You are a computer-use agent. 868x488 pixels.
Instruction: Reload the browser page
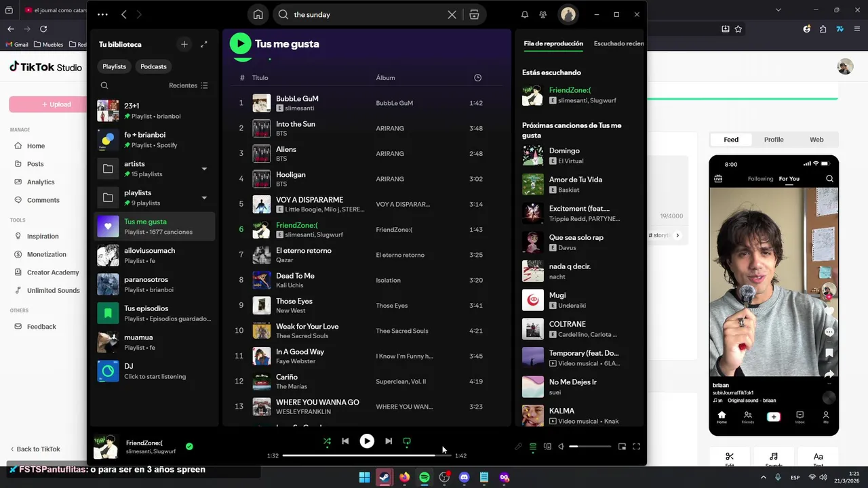tap(43, 28)
